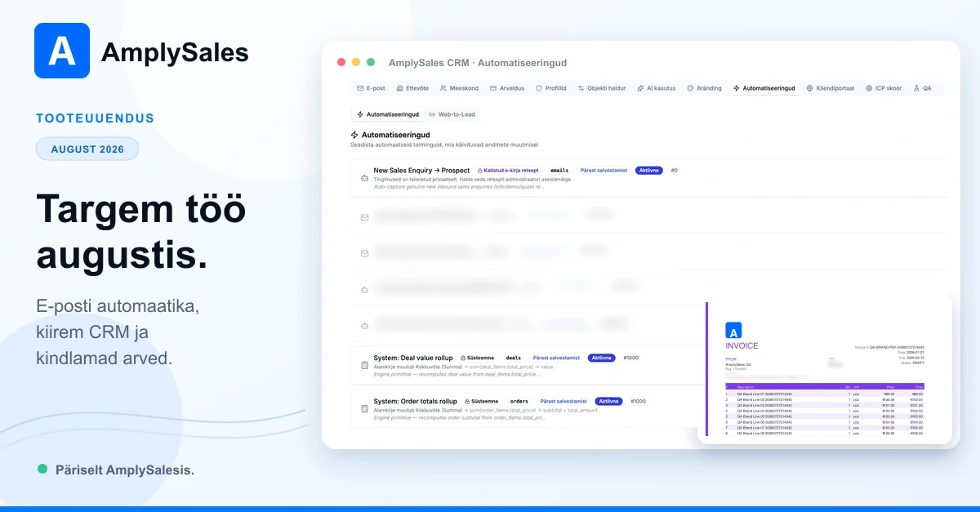
Task: Click #1000 in Deal value rollup row
Action: pos(631,358)
